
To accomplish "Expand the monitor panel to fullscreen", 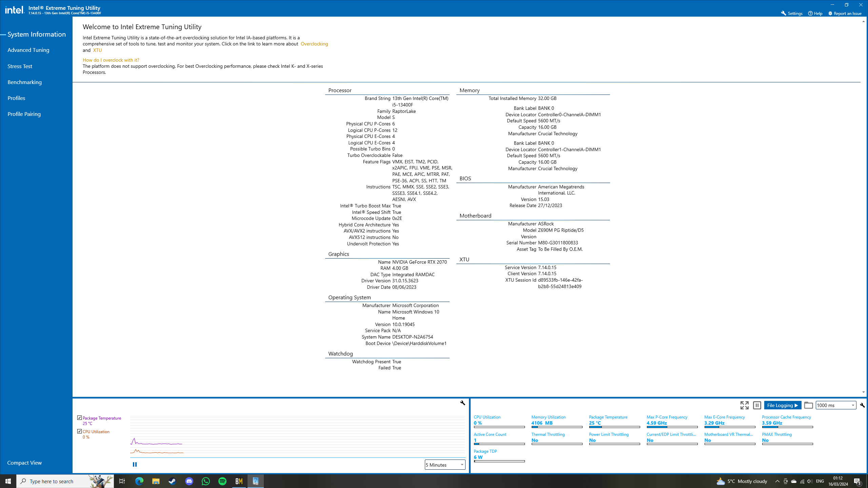I will pos(744,405).
